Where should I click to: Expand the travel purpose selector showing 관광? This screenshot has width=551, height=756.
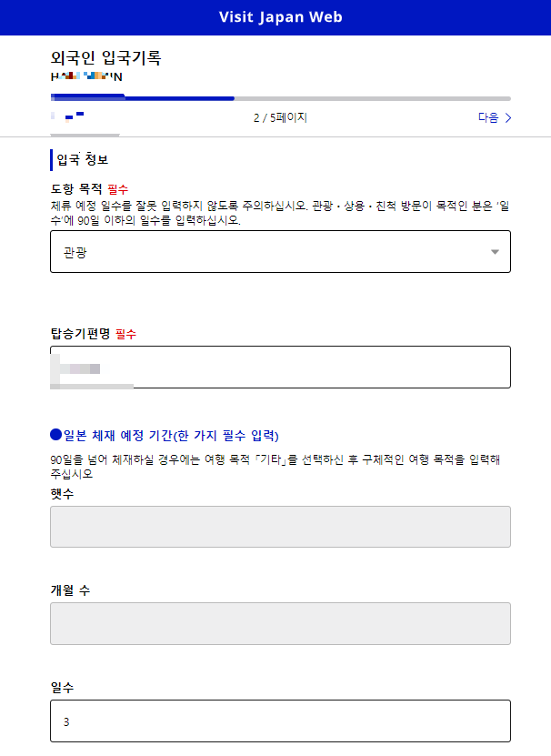pos(280,252)
